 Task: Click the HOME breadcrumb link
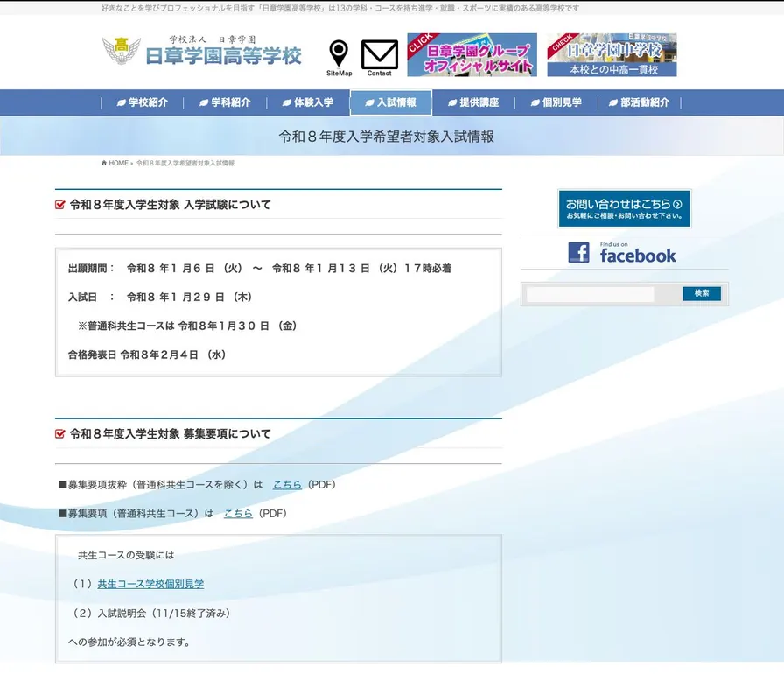[118, 163]
